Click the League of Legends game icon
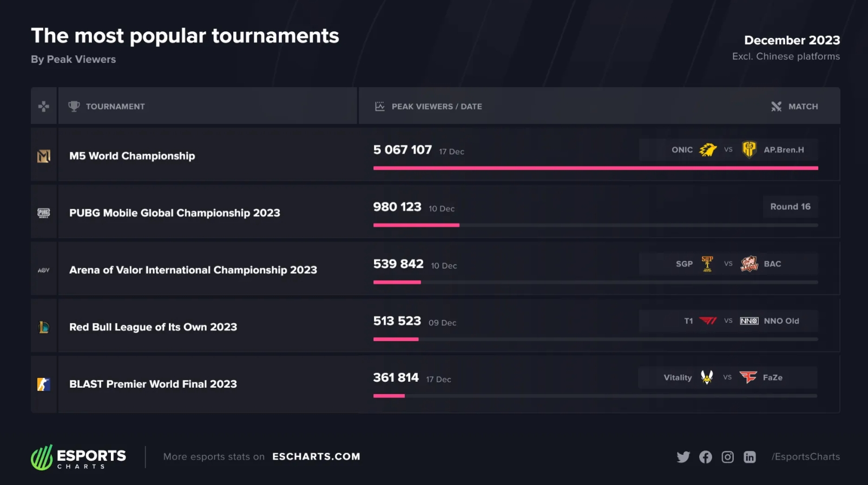This screenshot has width=868, height=485. click(44, 327)
